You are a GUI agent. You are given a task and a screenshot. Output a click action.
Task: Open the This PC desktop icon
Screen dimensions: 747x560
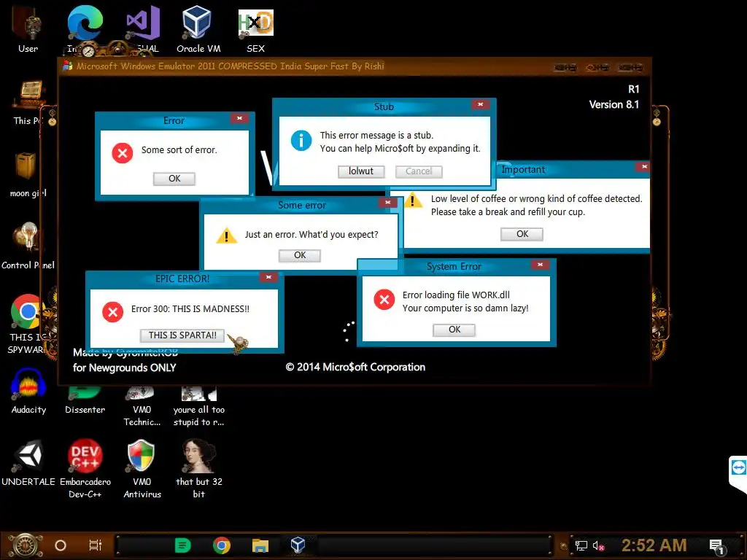coord(28,102)
